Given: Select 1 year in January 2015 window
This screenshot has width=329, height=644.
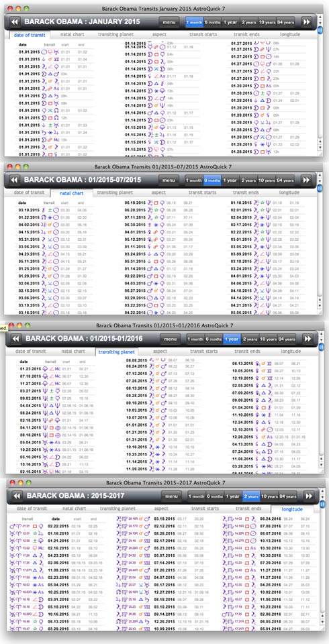Looking at the screenshot, I should tap(231, 21).
